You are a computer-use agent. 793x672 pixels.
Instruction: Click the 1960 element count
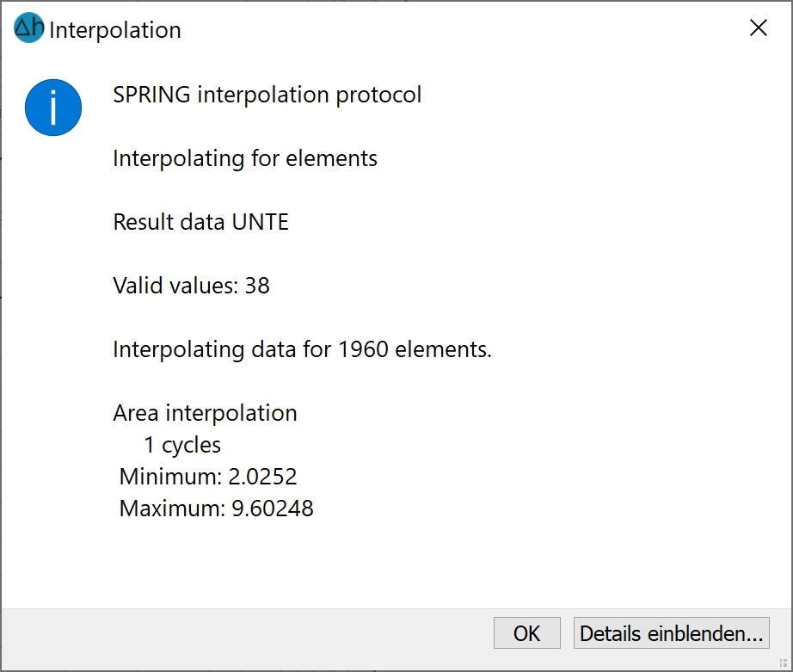363,349
